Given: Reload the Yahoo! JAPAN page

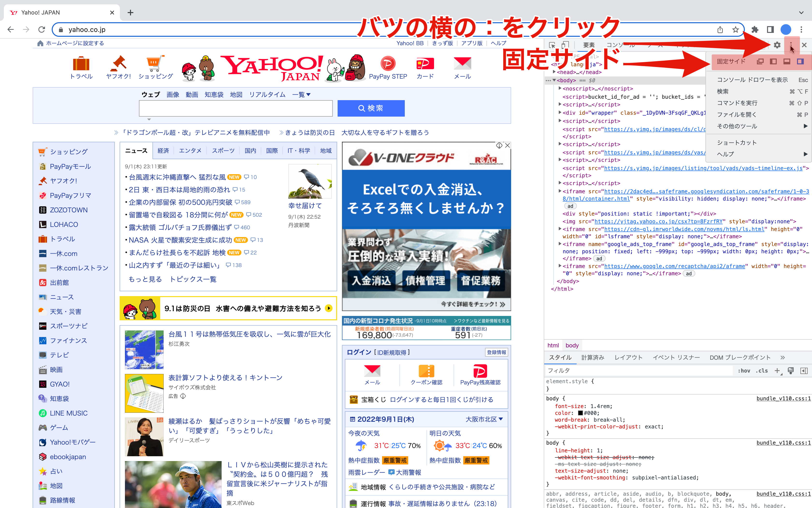Looking at the screenshot, I should point(42,30).
